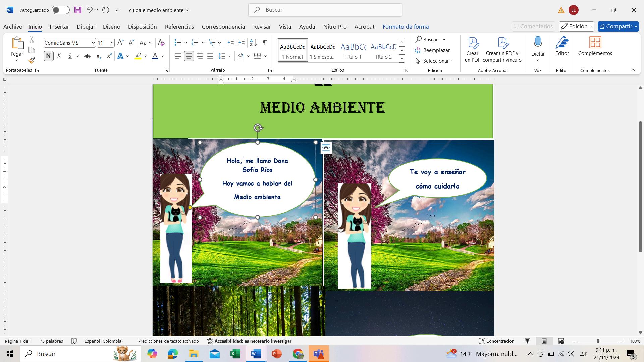Screen dimensions: 644x362
Task: Toggle the Autoguardado switch
Action: pos(60,10)
